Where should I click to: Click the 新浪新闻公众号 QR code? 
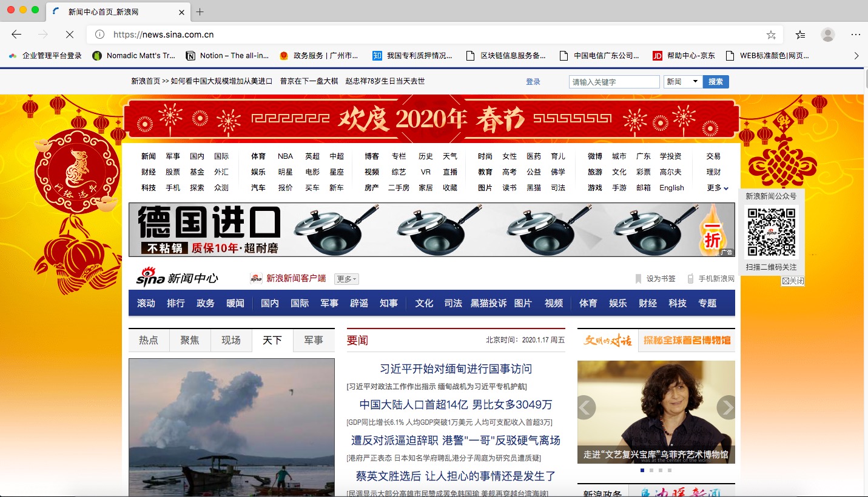point(771,232)
